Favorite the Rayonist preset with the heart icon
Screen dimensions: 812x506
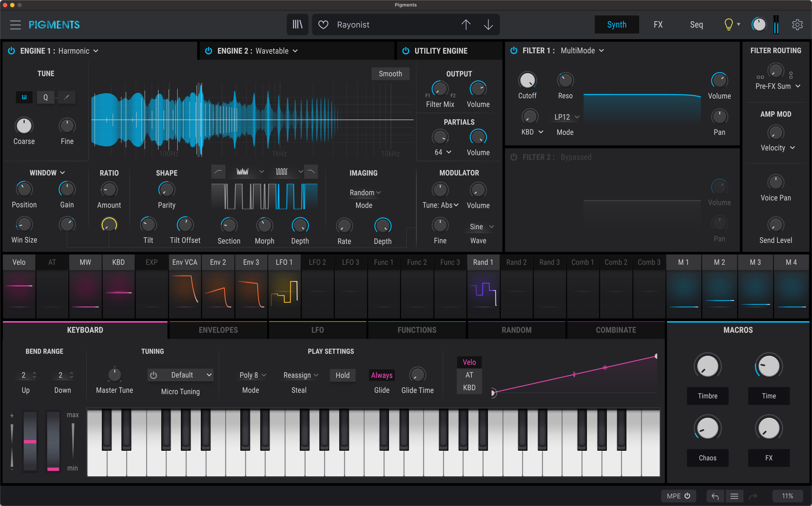[323, 24]
